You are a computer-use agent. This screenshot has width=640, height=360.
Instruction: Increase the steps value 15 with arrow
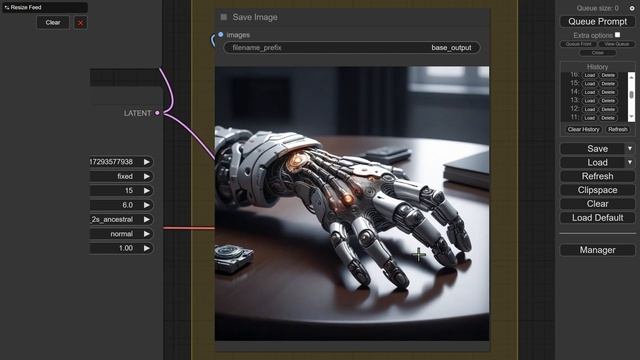coord(147,191)
